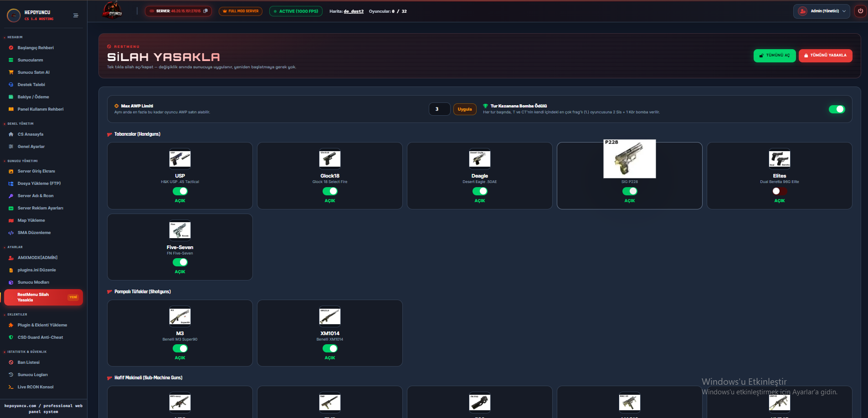Click Sunucu Modları icon
Screen dimensions: 868x418
pyautogui.click(x=11, y=282)
